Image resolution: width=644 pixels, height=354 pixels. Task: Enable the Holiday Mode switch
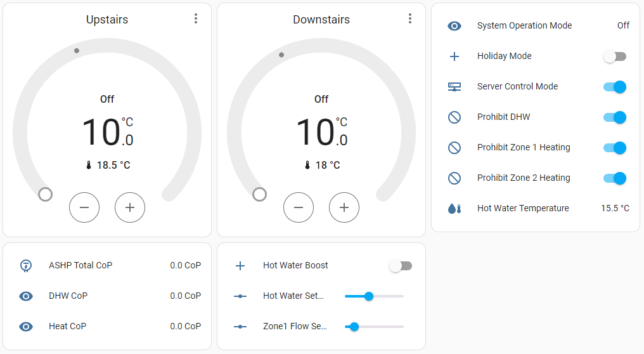(x=614, y=56)
